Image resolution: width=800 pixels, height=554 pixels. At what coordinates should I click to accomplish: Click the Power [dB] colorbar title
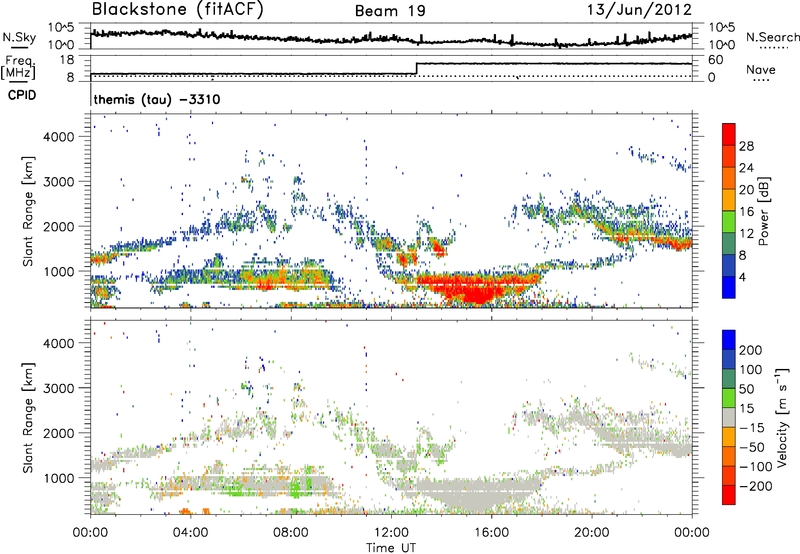pyautogui.click(x=764, y=211)
